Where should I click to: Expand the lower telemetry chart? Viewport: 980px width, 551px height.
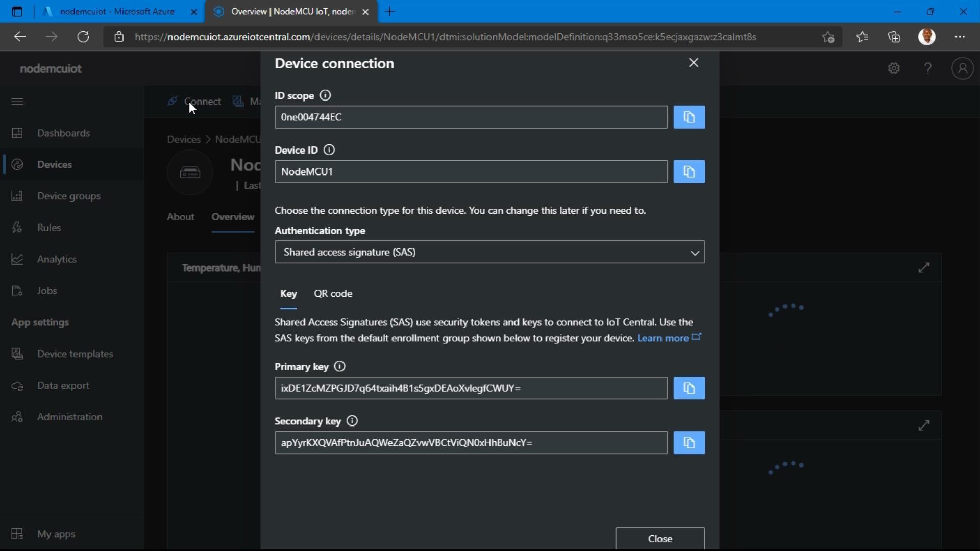pos(924,425)
